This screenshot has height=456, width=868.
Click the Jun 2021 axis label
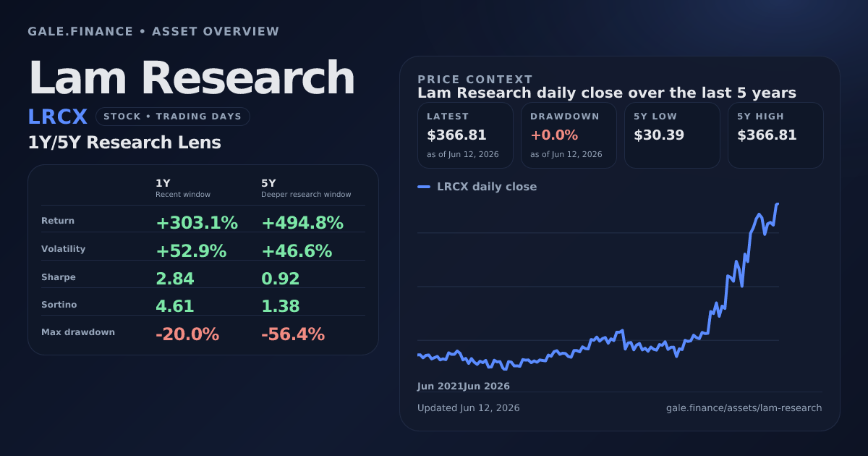(441, 387)
